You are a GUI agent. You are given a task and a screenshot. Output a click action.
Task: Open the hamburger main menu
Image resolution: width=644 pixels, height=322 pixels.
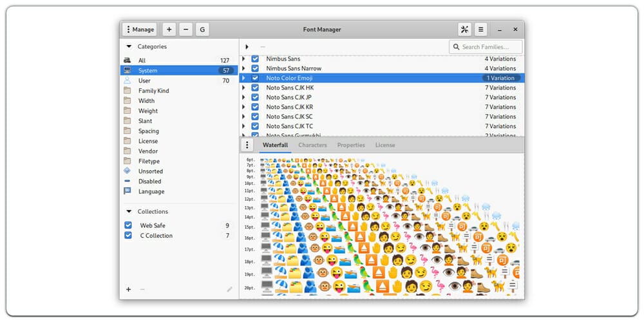coord(481,30)
